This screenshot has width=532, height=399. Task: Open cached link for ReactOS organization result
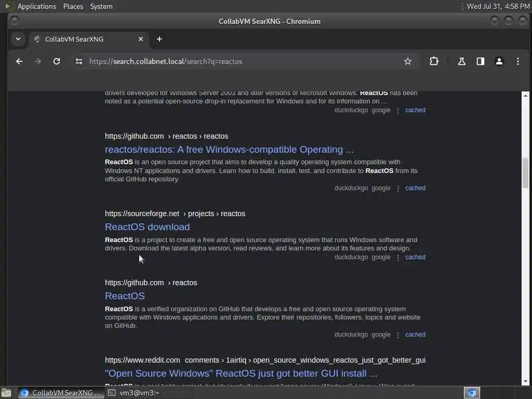pos(415,335)
